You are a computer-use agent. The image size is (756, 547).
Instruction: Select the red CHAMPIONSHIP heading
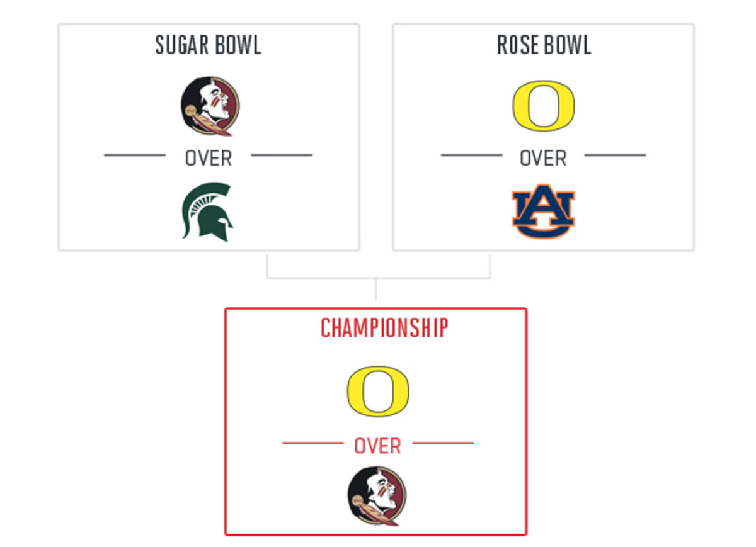pos(384,328)
